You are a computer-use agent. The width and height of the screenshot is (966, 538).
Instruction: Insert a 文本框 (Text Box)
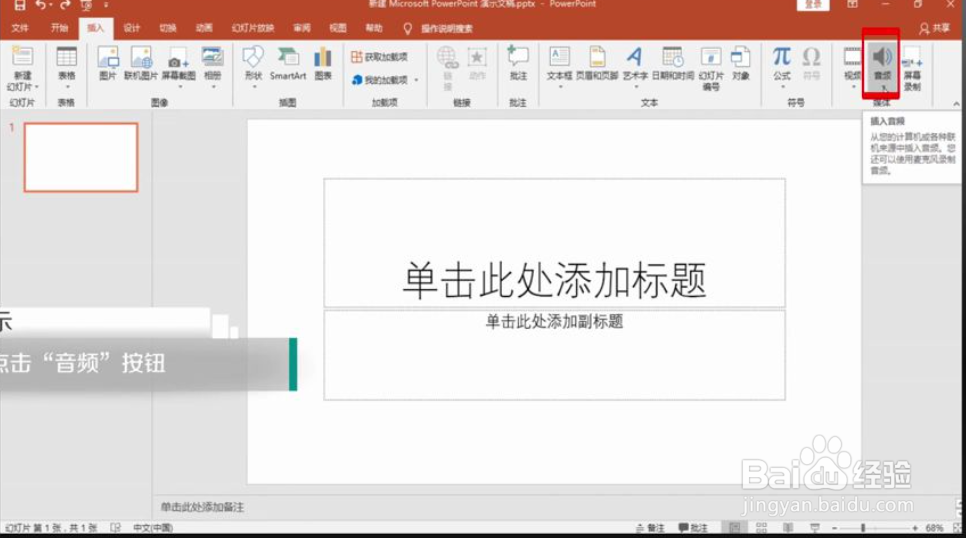click(559, 67)
